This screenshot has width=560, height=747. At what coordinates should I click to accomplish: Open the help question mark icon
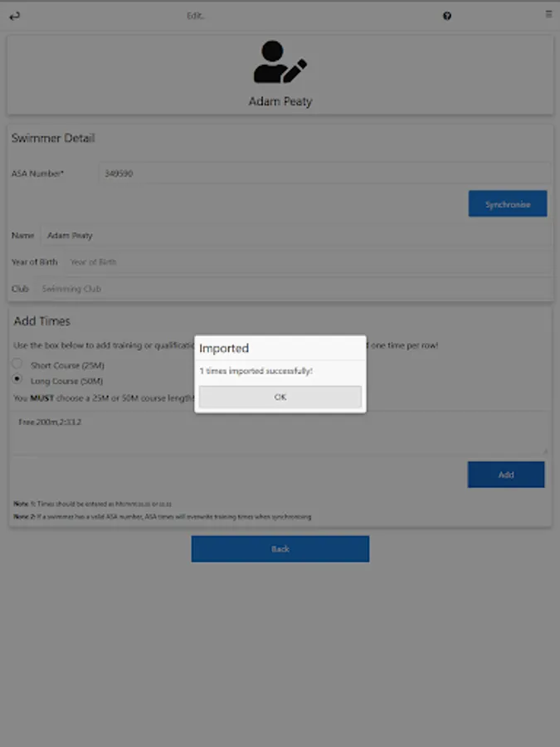click(446, 17)
